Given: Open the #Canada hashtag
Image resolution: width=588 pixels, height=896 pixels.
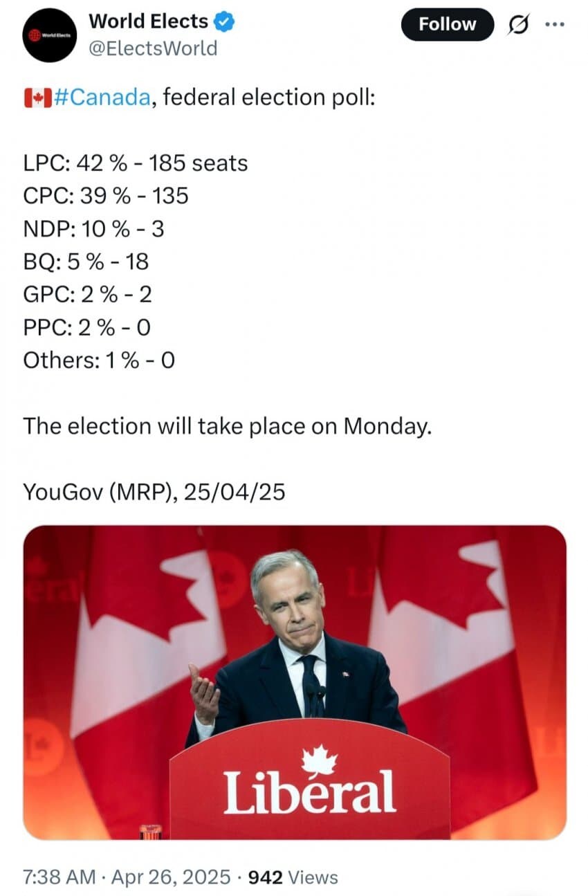Looking at the screenshot, I should pos(101,98).
